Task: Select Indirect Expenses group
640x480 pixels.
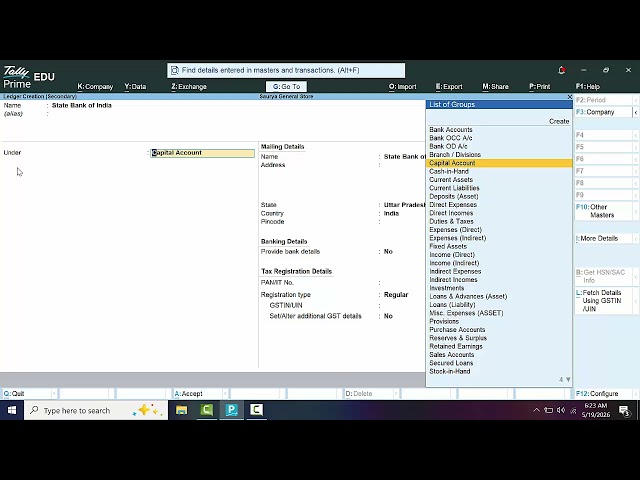Action: coord(499,271)
